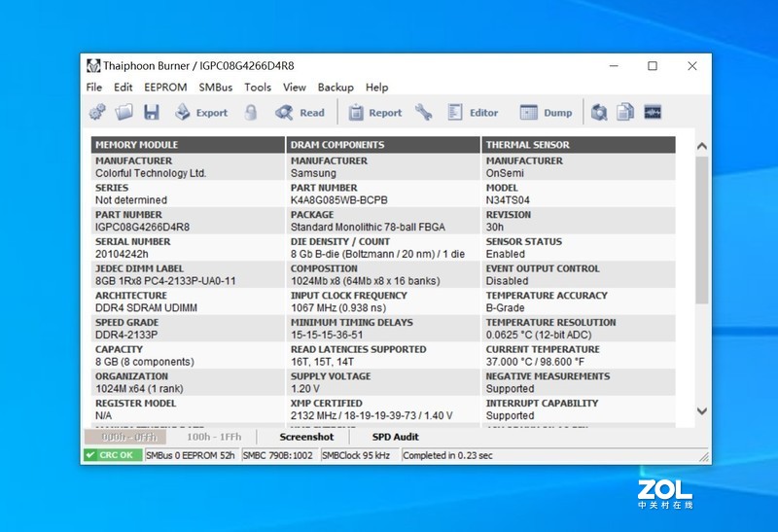
Task: Select current temperature 37.000 °C value
Action: pyautogui.click(x=536, y=362)
